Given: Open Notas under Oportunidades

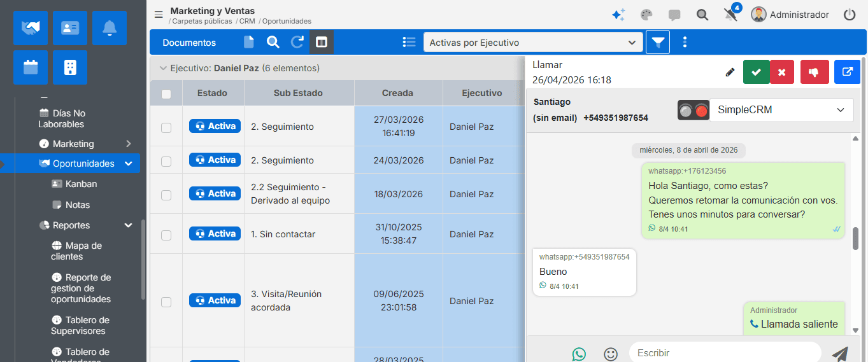Looking at the screenshot, I should [x=71, y=205].
